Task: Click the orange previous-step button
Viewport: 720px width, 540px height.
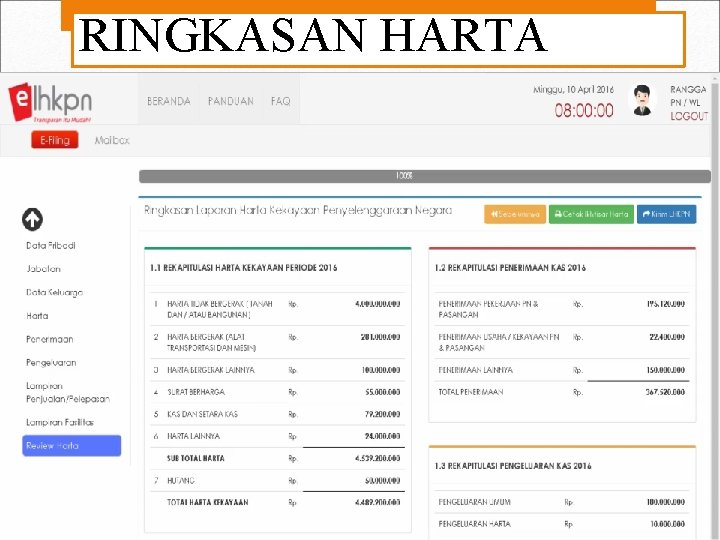Action: coord(515,214)
